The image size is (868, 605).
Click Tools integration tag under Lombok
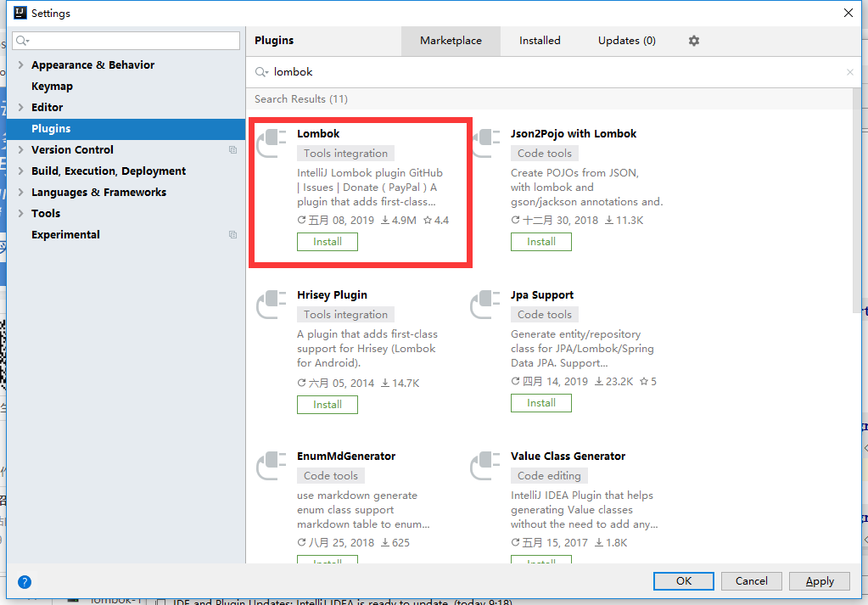(x=345, y=154)
